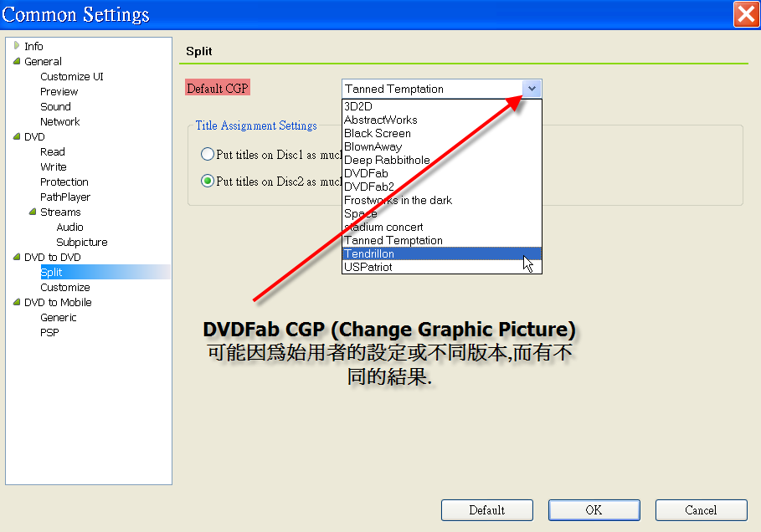
Task: Open Preview settings page
Action: pyautogui.click(x=59, y=92)
